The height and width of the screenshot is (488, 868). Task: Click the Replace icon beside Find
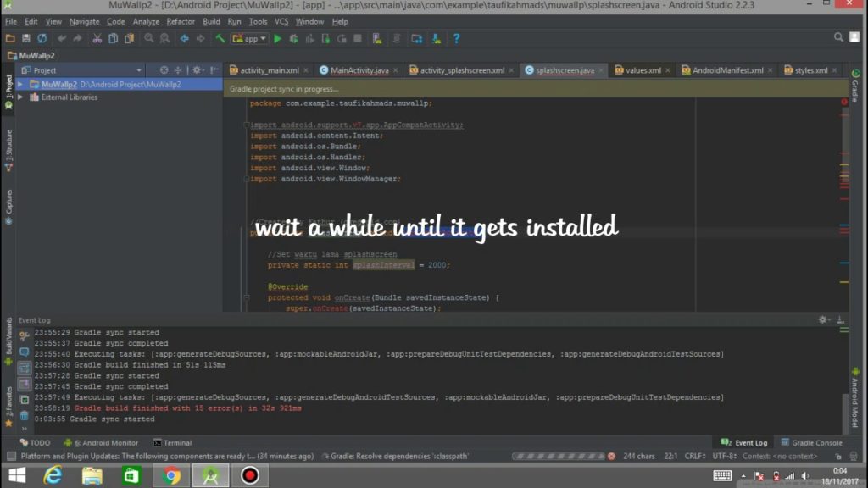165,38
